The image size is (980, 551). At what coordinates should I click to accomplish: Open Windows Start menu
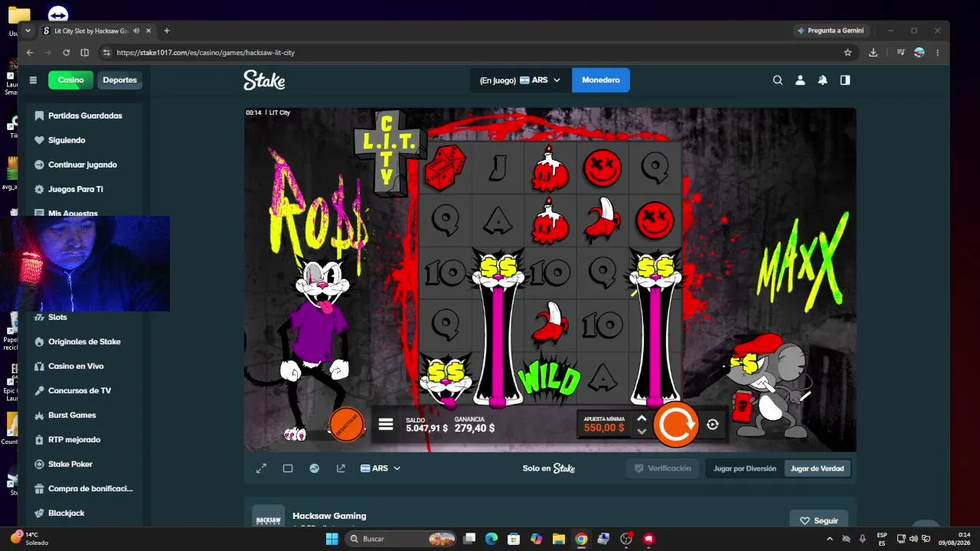pos(332,539)
